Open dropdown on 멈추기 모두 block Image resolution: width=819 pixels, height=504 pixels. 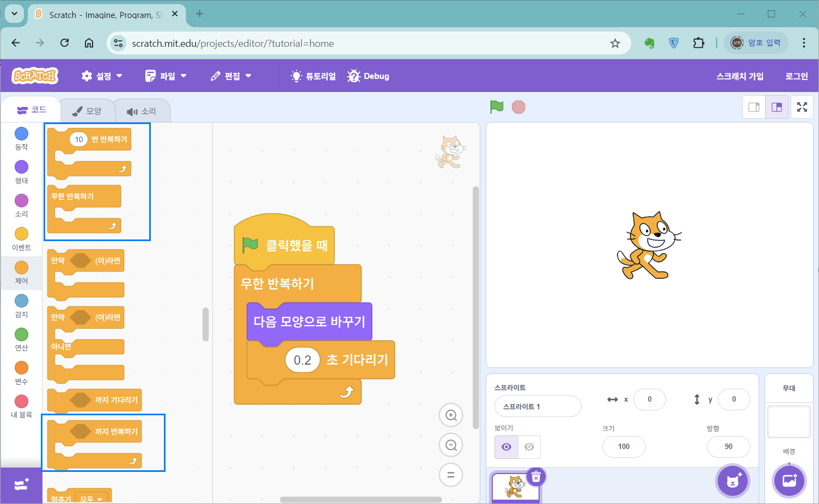click(91, 499)
